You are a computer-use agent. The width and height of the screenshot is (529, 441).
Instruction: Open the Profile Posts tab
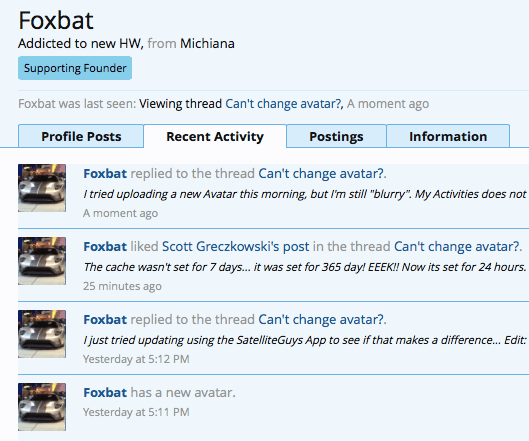point(81,136)
